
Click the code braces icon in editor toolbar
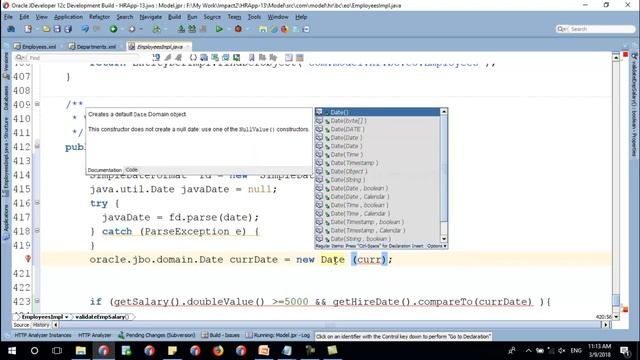coord(193,58)
